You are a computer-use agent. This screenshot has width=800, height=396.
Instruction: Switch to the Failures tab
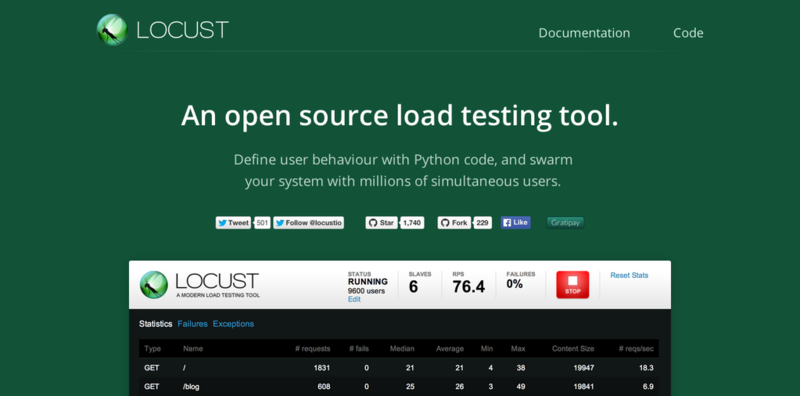point(192,324)
